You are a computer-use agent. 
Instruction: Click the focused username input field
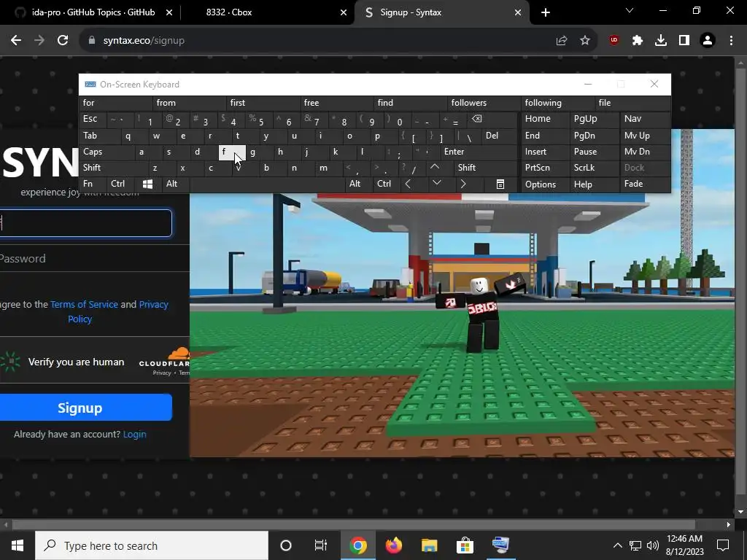tap(86, 223)
